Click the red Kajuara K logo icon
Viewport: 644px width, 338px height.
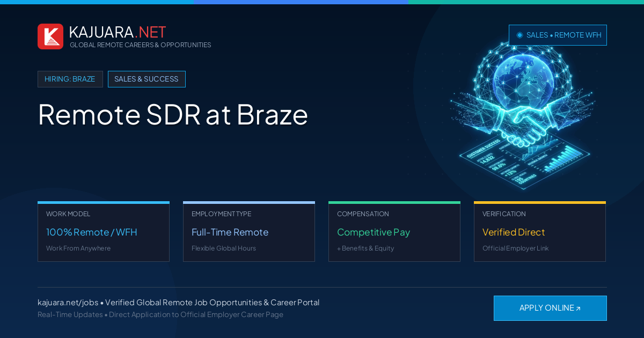tap(50, 36)
